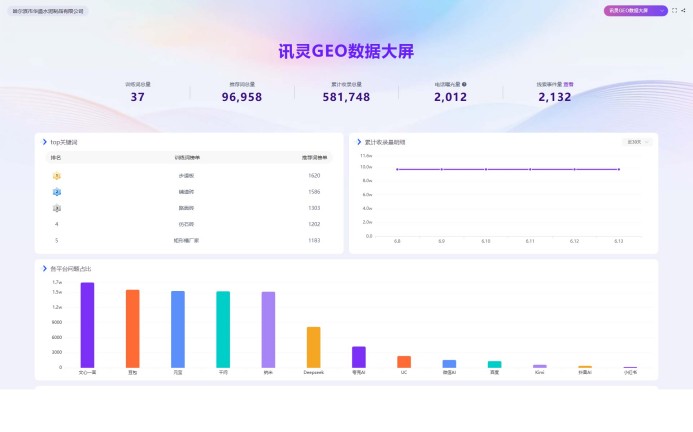Click the value 1620 in the keyword table
The width and height of the screenshot is (693, 432).
[314, 176]
